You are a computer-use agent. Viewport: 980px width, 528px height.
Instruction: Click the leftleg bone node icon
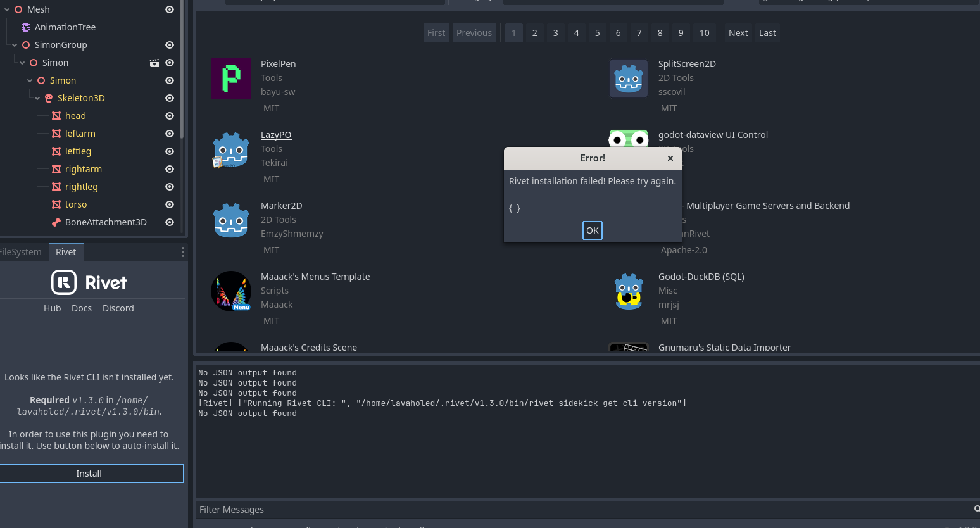click(56, 151)
